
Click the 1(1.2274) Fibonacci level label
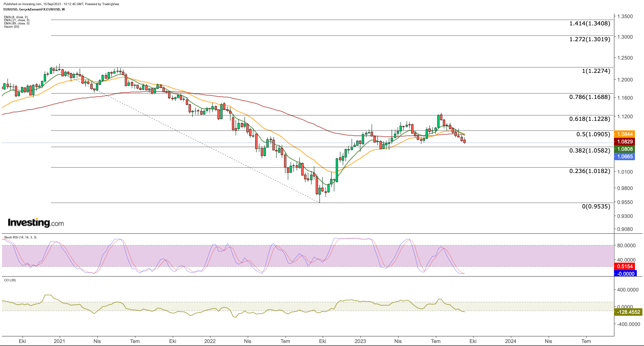pos(596,71)
